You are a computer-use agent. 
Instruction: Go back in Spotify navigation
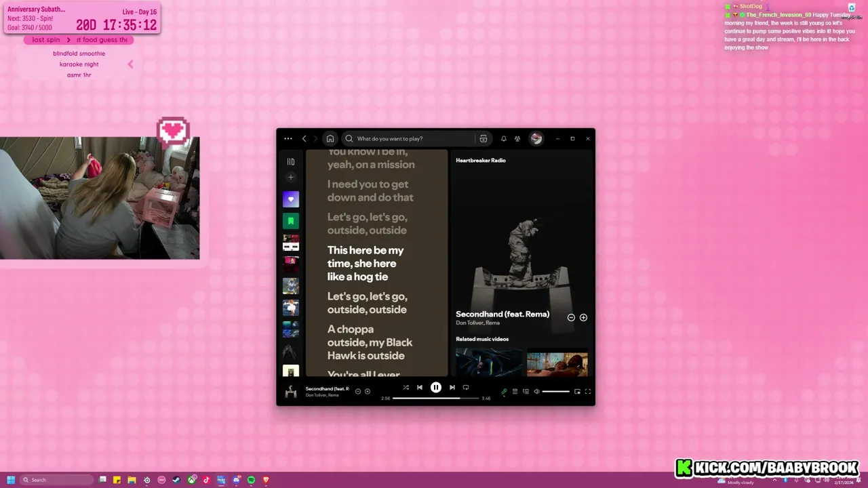pyautogui.click(x=304, y=138)
